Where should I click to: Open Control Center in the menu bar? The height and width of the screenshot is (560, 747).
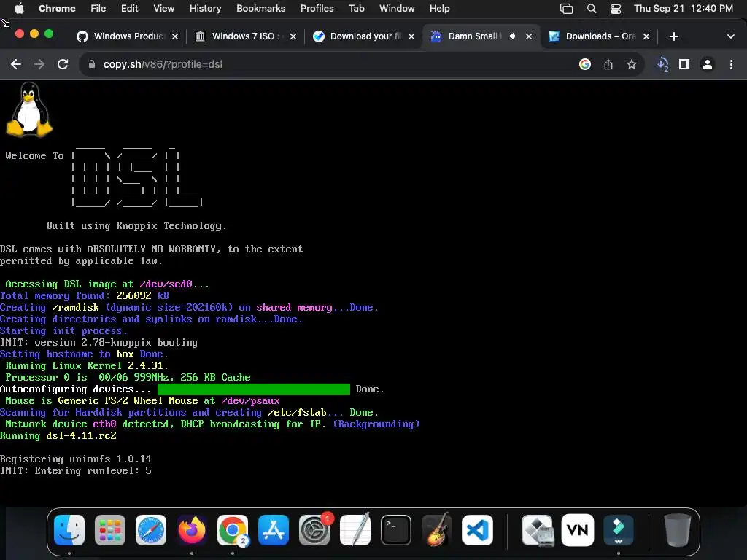616,9
